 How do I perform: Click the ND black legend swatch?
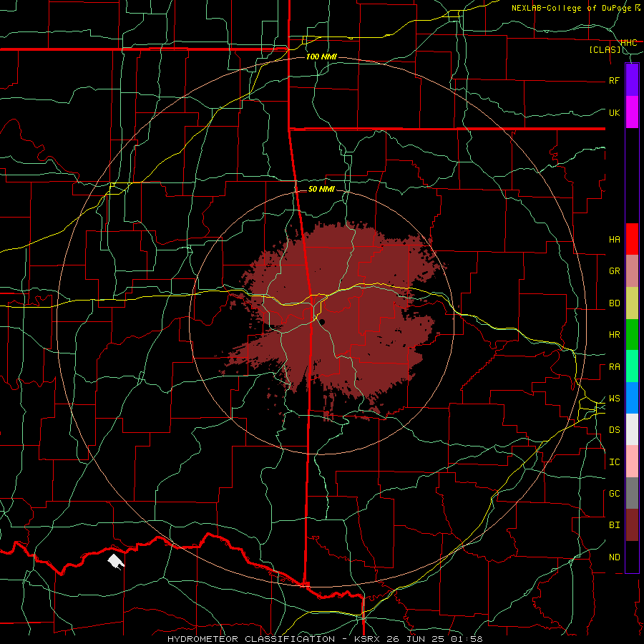632,557
